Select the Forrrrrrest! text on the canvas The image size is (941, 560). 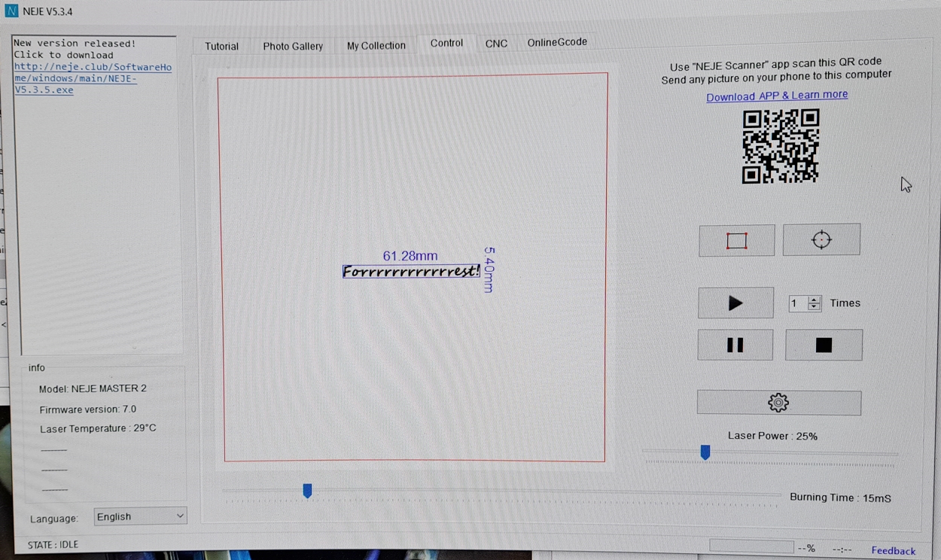tap(410, 272)
